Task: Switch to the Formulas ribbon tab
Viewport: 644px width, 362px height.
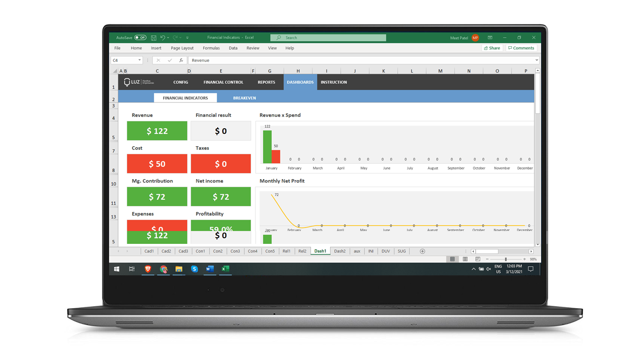Action: (211, 48)
